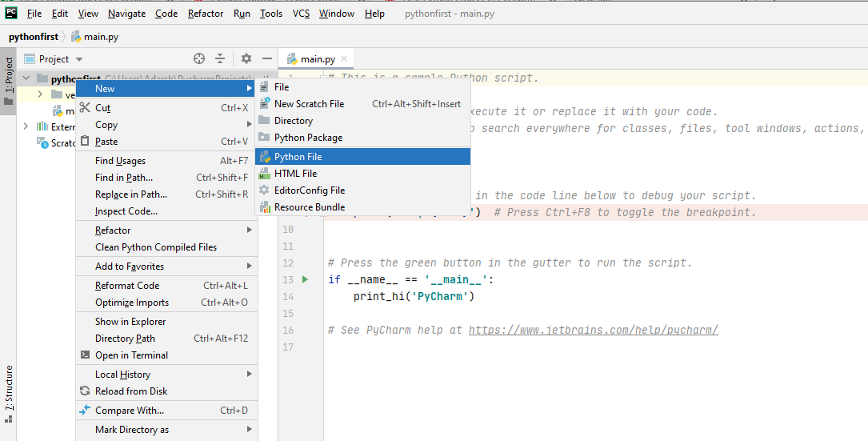Click the print_hi('PyCharm') code line
Screen dimensions: 868x441
pos(414,296)
